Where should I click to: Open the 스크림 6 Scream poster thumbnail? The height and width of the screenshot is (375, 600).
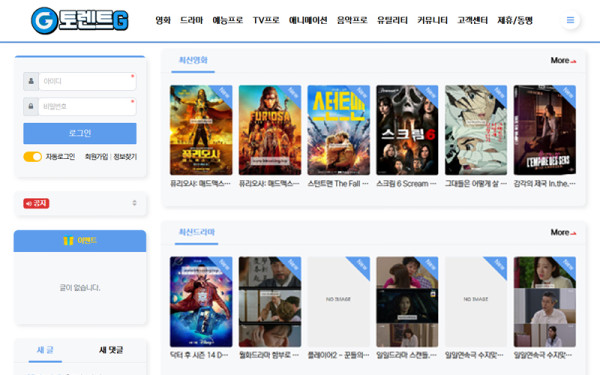[x=407, y=130]
